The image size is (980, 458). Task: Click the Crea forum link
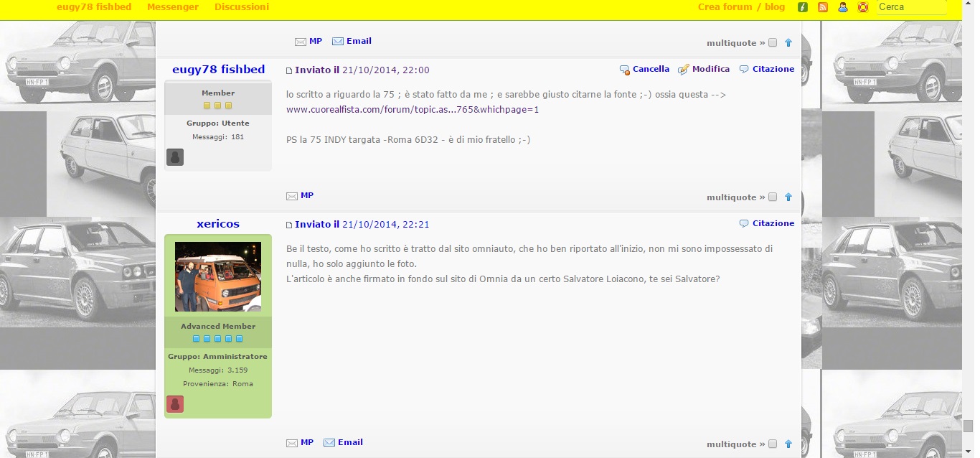pos(725,7)
